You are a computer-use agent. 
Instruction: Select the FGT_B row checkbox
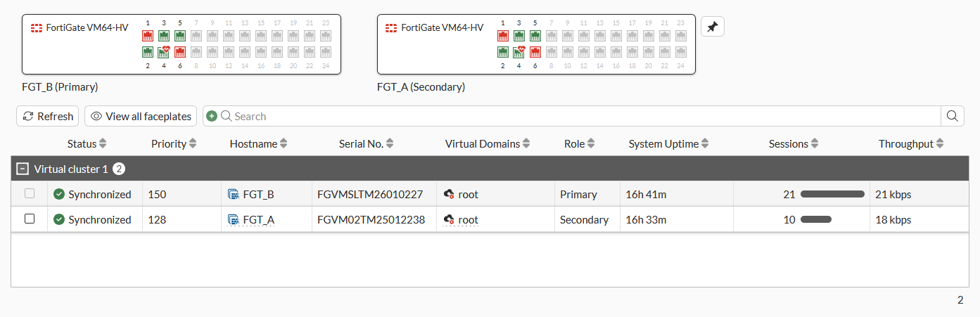pyautogui.click(x=30, y=193)
